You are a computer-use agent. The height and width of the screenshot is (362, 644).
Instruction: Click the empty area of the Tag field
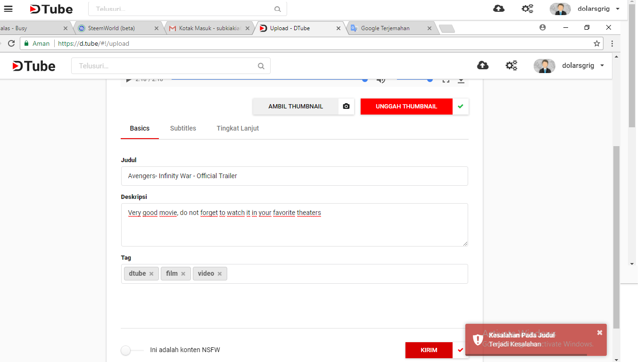coord(347,274)
